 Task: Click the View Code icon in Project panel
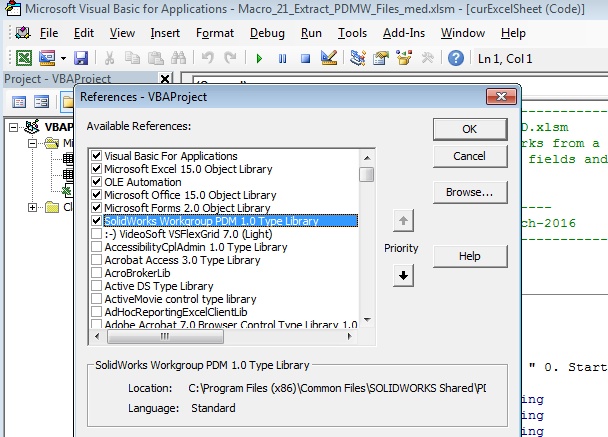pos(19,102)
